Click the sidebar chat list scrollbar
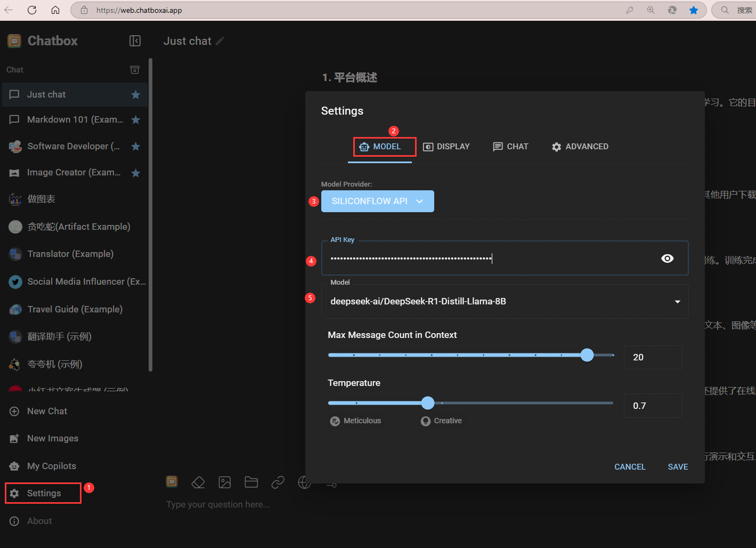756x548 pixels. tap(151, 215)
